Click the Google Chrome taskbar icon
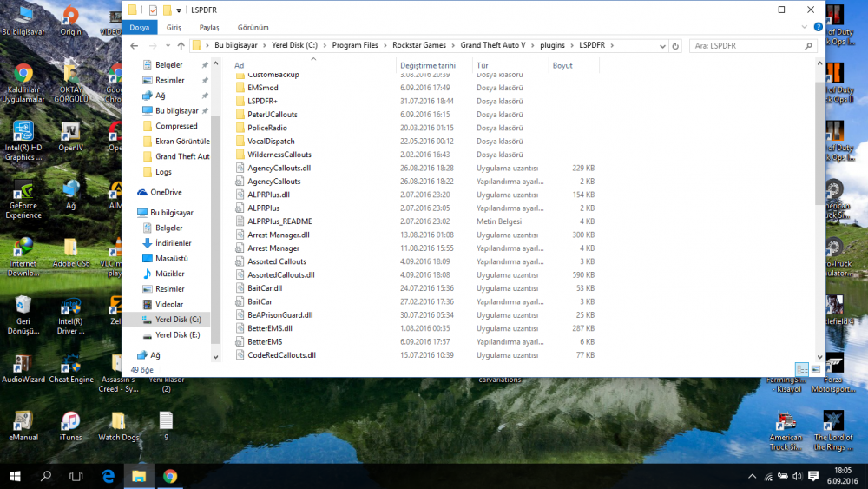The height and width of the screenshot is (489, 868). [170, 476]
